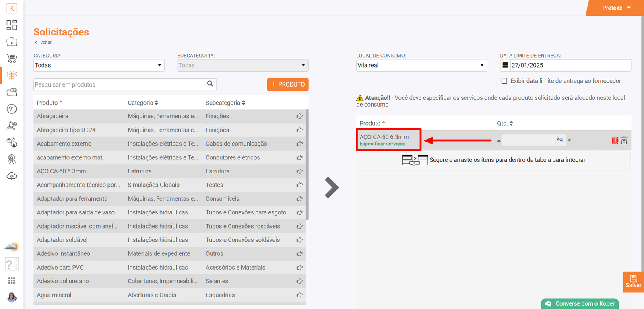This screenshot has height=309, width=644.
Task: Open the shopping cart sidebar icon
Action: pos(12,59)
